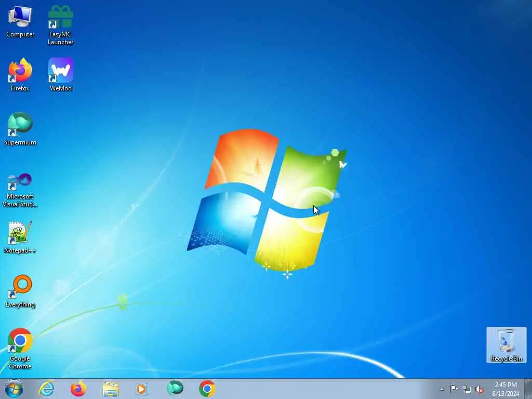
Task: Select the EasyMC Launcher shortcut
Action: (x=60, y=25)
